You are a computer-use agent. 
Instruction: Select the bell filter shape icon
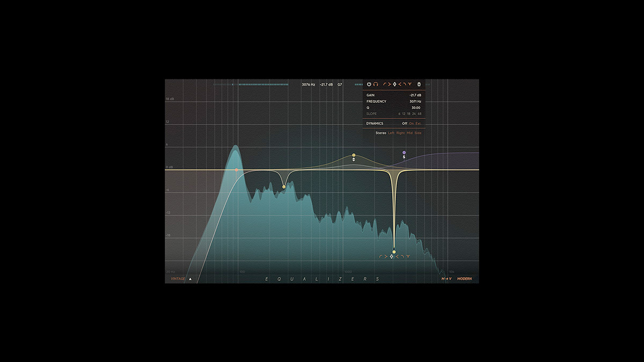coord(394,84)
